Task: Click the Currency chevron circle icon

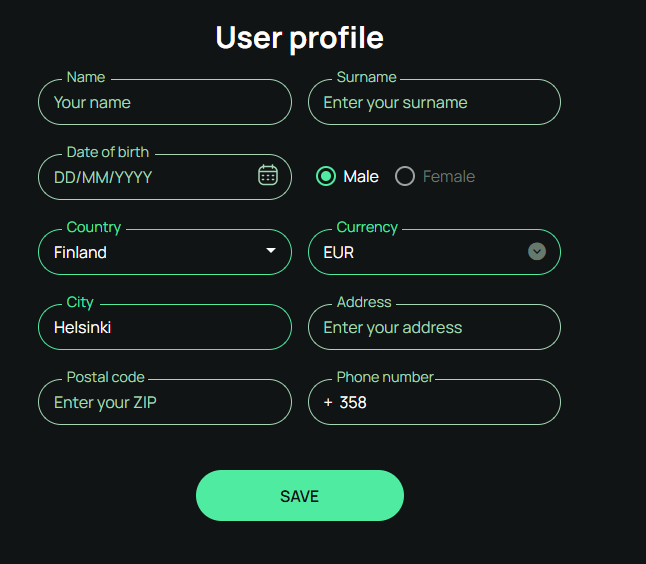Action: (x=537, y=251)
